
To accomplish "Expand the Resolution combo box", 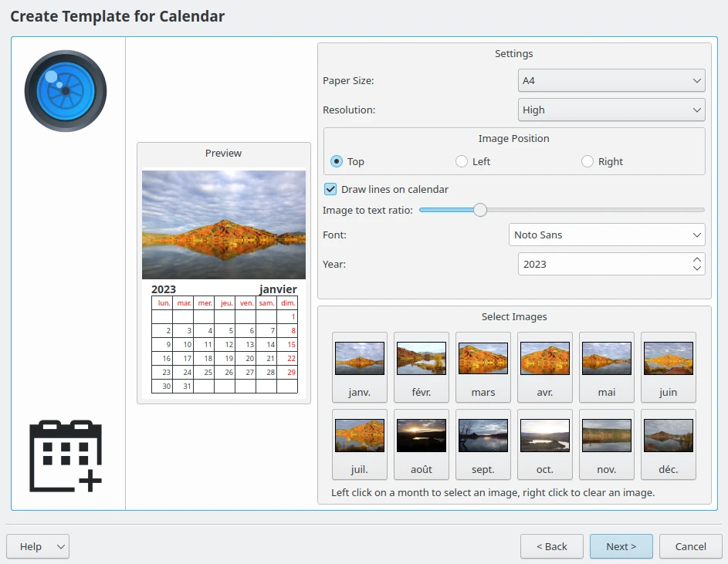I will (x=611, y=110).
